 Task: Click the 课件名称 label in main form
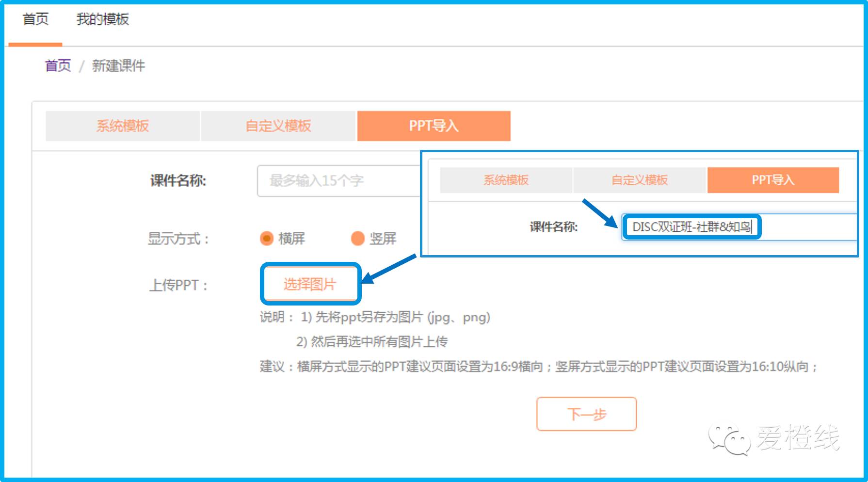(x=178, y=181)
